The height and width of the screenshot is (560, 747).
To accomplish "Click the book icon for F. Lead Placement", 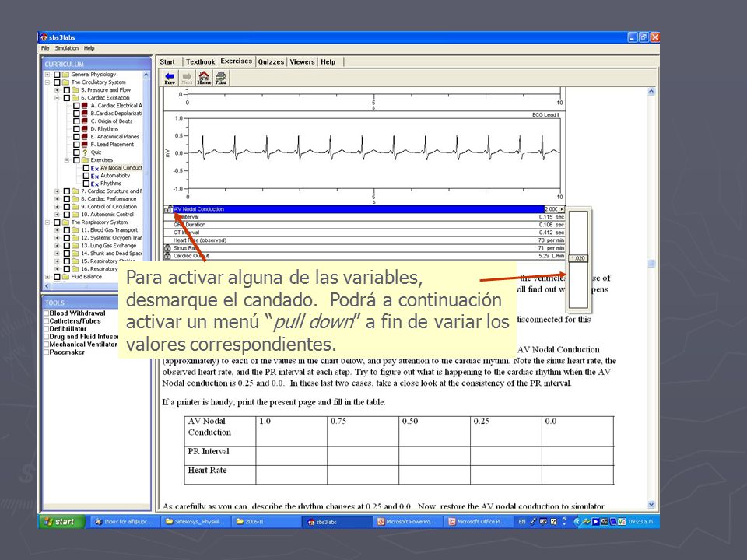I will tap(85, 145).
